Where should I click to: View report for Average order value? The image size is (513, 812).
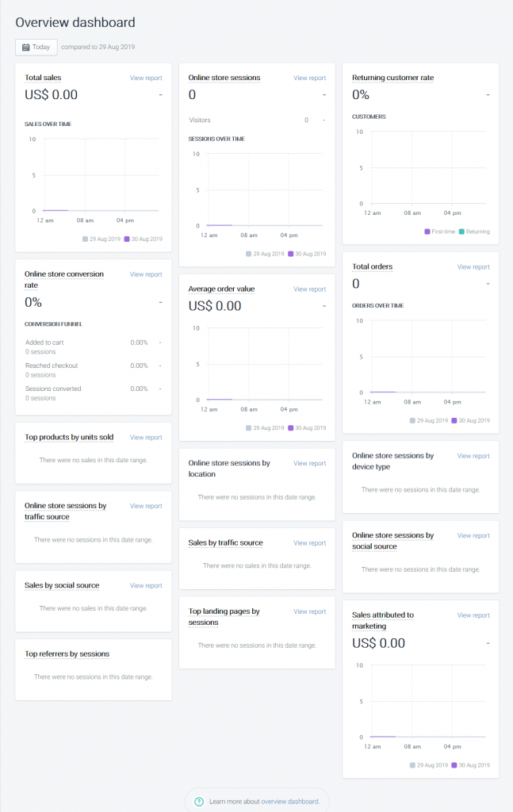[x=309, y=289]
